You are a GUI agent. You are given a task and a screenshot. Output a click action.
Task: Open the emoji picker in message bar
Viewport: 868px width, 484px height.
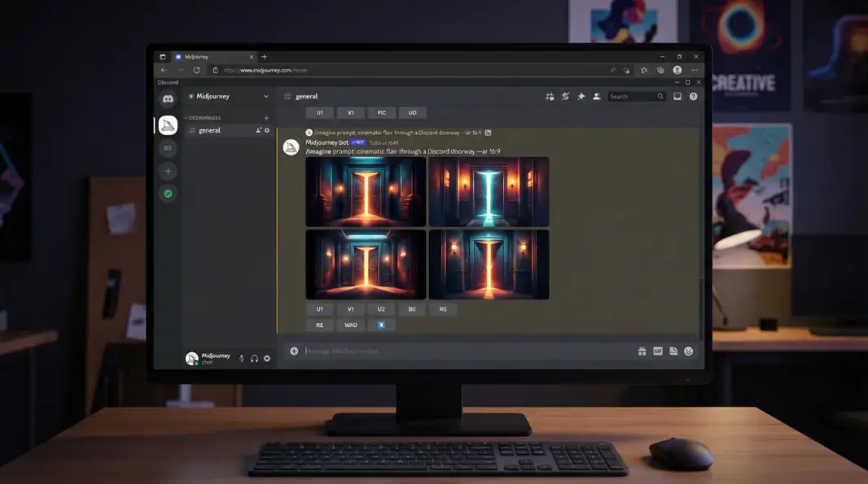click(688, 351)
